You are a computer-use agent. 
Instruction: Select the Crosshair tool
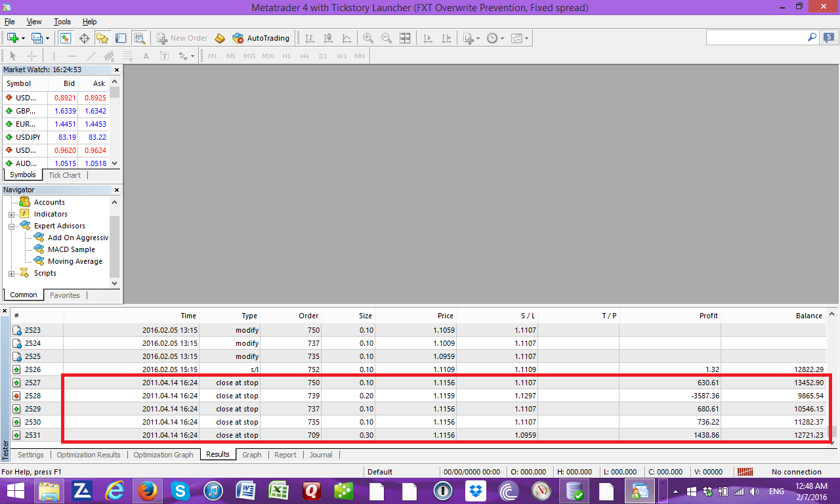coord(31,56)
